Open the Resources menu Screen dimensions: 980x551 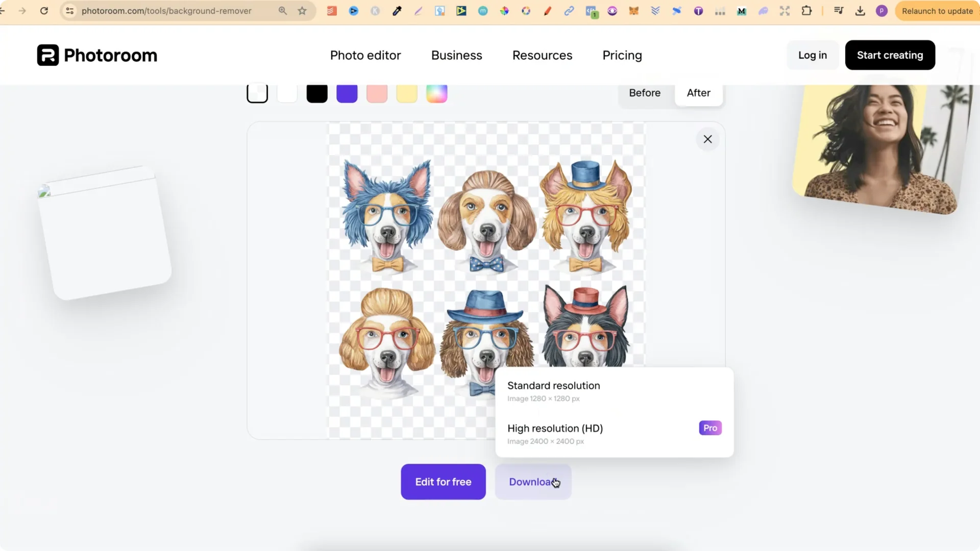click(542, 55)
